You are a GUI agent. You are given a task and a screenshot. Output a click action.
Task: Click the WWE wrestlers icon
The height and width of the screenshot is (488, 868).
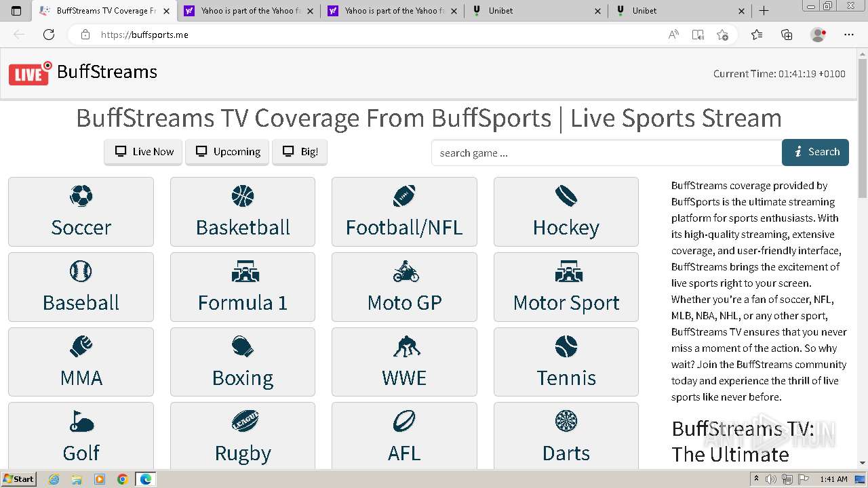[x=406, y=346]
